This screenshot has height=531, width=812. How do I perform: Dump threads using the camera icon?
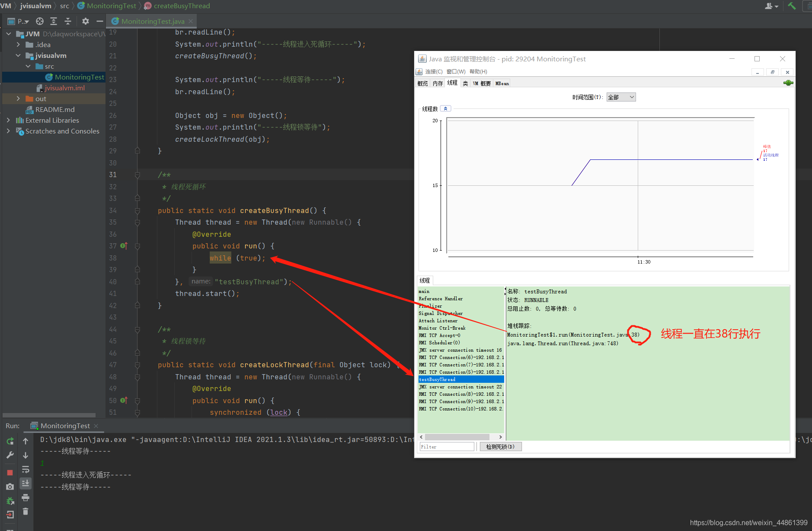click(10, 486)
